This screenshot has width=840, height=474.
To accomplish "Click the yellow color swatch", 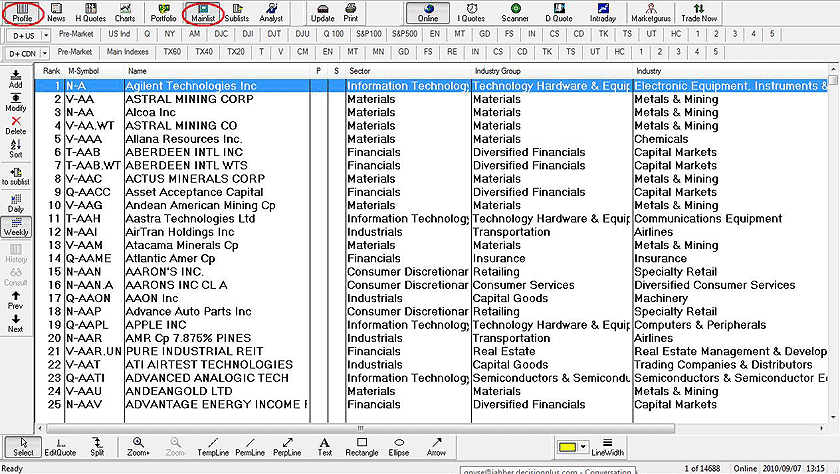I will [567, 447].
